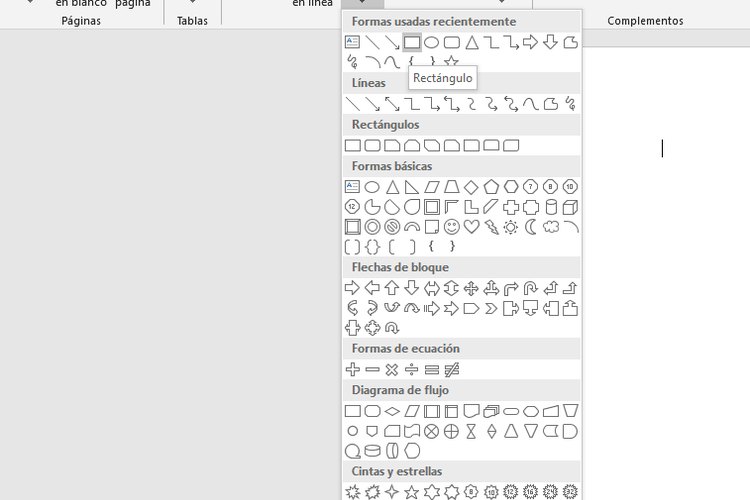
Task: Choose the multiplication sign in Formas de ecuación
Action: [392, 369]
